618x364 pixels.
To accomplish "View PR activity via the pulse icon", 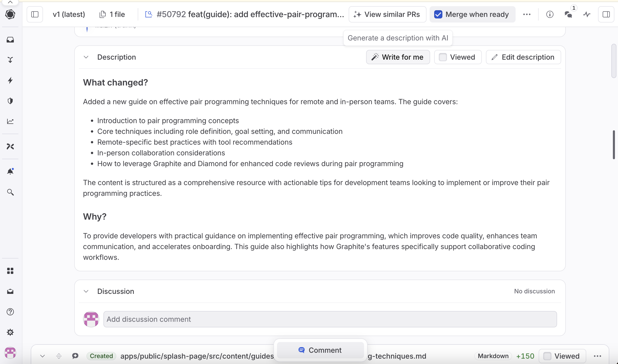I will [586, 15].
